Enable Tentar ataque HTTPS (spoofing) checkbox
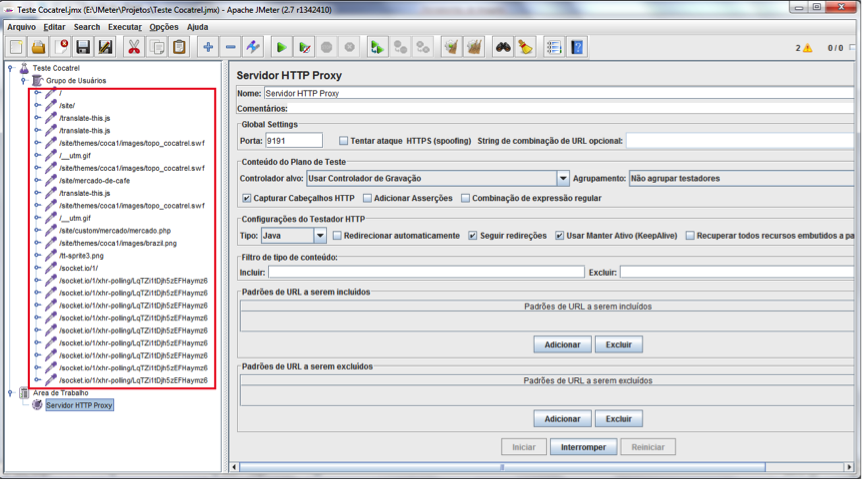This screenshot has height=480, width=862. click(x=344, y=141)
